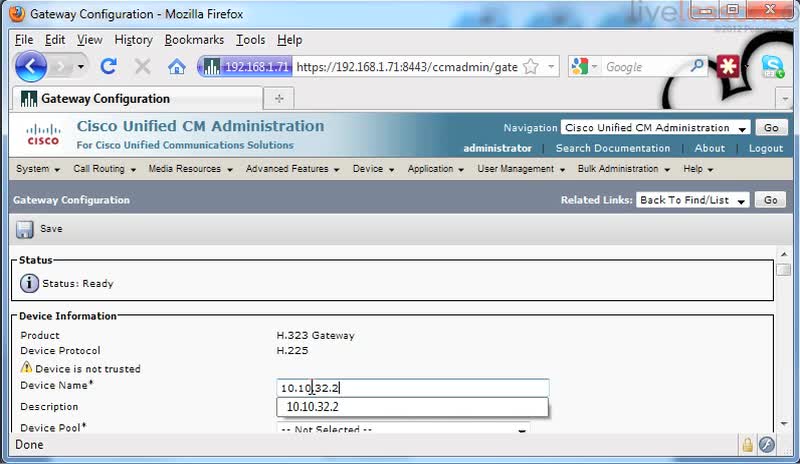This screenshot has height=464, width=800.
Task: Open the View menu
Action: click(x=89, y=40)
